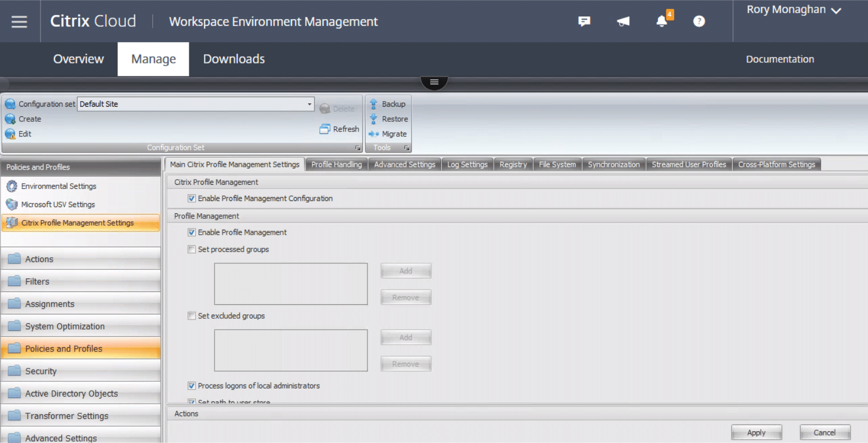Open the Advanced Settings tab
Viewport: 868px width, 443px height.
(405, 165)
